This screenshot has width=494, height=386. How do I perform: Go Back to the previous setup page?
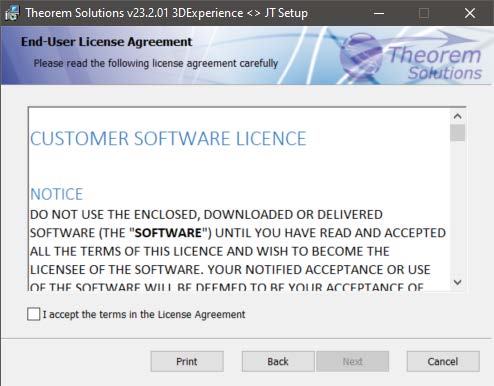tap(278, 361)
